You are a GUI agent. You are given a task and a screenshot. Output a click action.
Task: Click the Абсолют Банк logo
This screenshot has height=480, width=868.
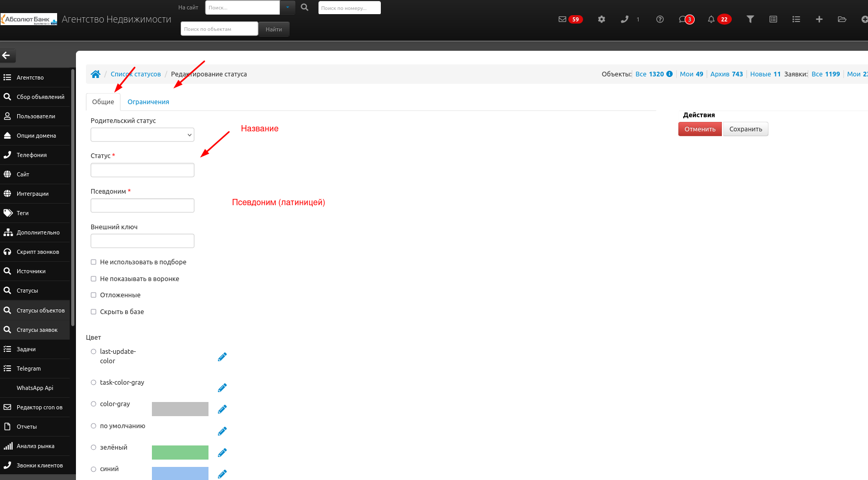[x=29, y=19]
